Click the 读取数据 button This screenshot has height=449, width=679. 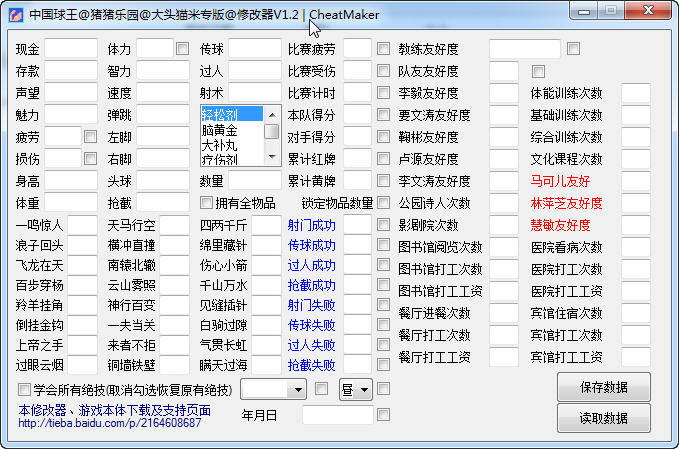(x=604, y=418)
